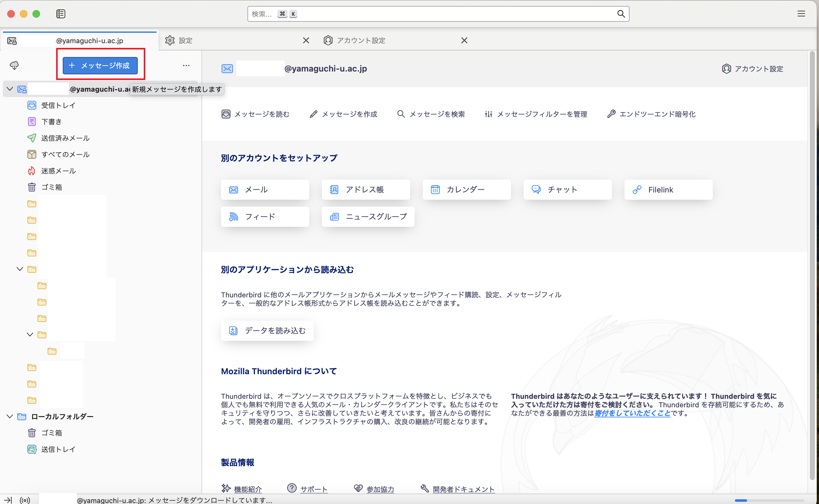Viewport: 819px width, 504px height.
Task: Set up an アドレス帳
Action: tap(366, 190)
